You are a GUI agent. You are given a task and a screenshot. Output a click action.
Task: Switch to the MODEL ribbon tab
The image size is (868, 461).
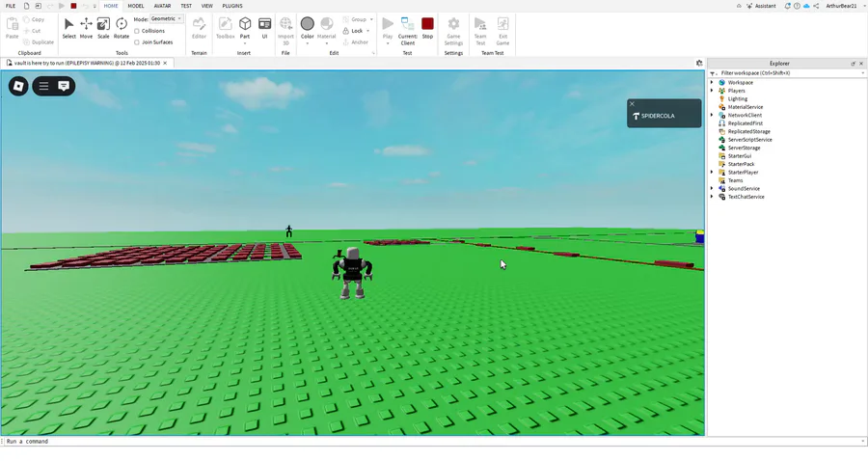point(136,6)
